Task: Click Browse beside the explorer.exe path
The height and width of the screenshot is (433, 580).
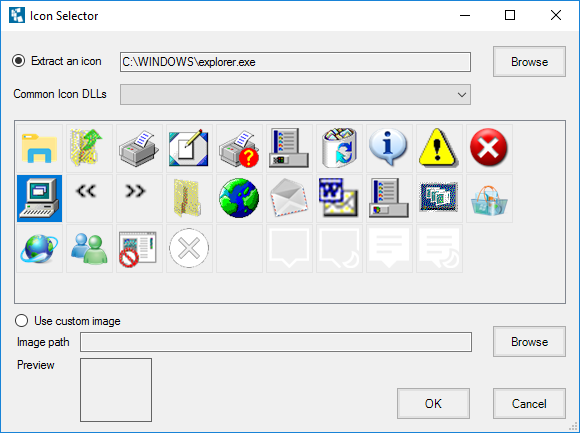Action: click(529, 62)
